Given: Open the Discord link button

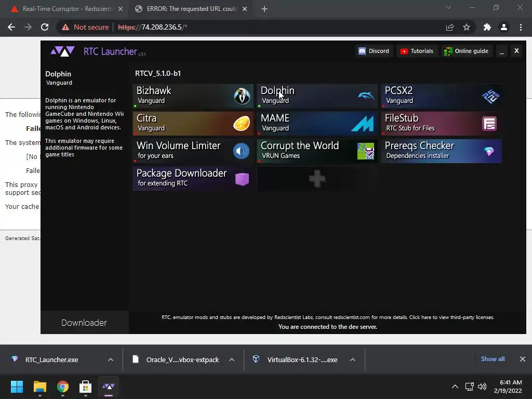Looking at the screenshot, I should (x=374, y=51).
